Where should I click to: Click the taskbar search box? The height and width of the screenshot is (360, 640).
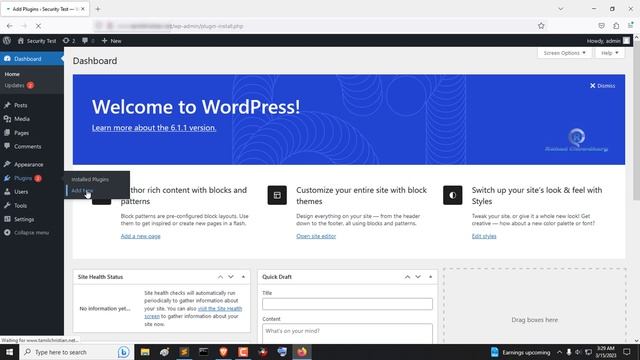(76, 352)
